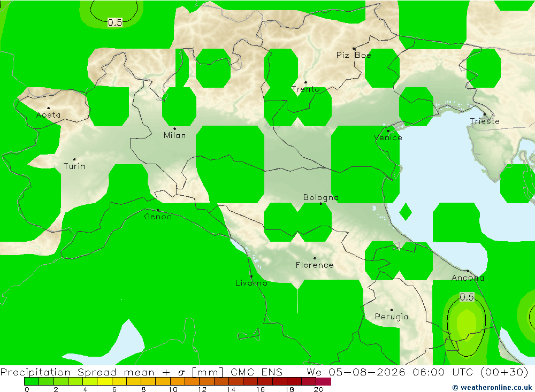The width and height of the screenshot is (535, 392).
Task: Click legend scale value 18
Action: pyautogui.click(x=289, y=389)
